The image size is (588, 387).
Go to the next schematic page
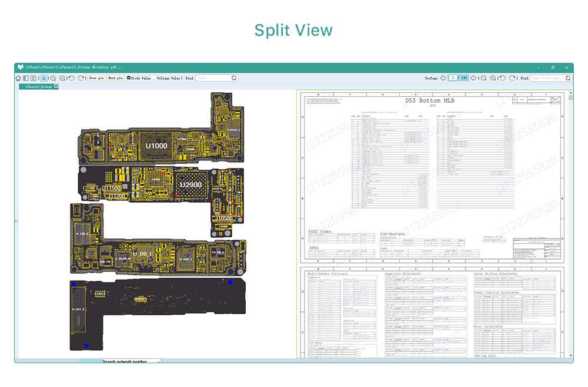point(473,78)
